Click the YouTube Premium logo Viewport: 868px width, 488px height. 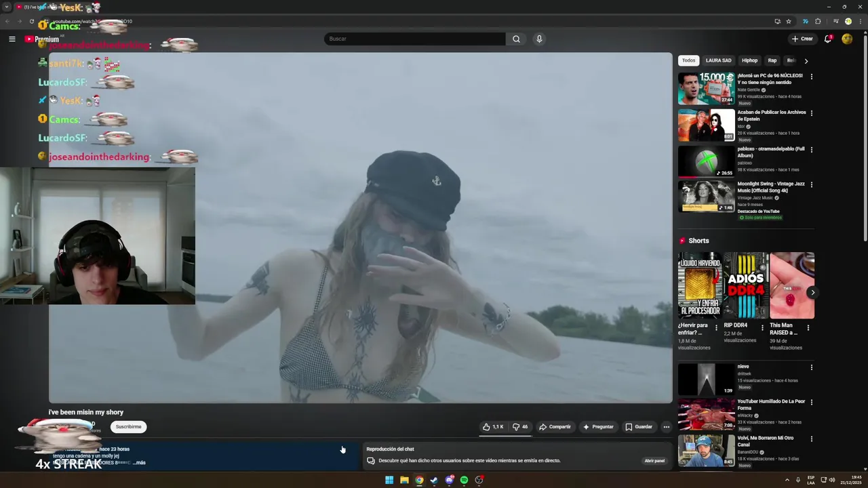[42, 39]
